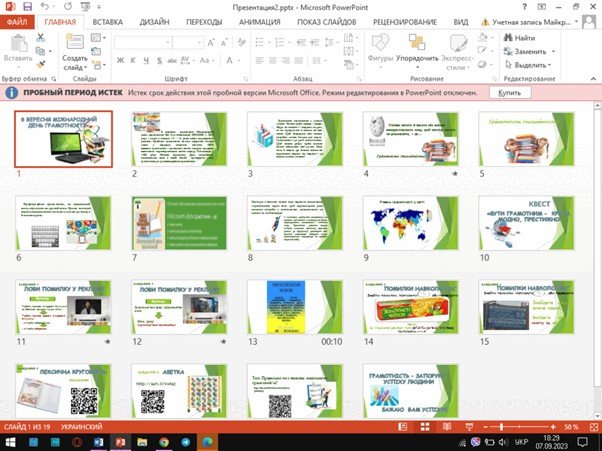This screenshot has height=451, width=602.
Task: Click the Shapes (Фигуры) gallery icon
Action: 380,45
